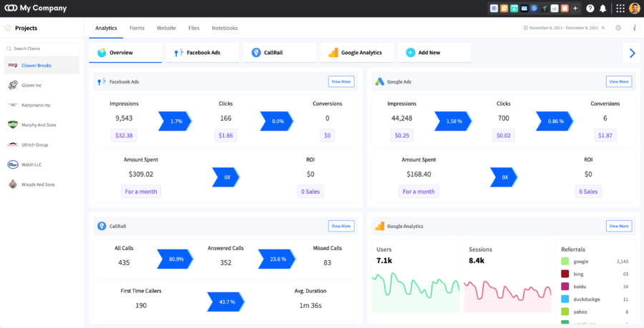Viewport: 644px width, 328px height.
Task: Click the duckduckgo referral blue swatch
Action: coord(565,299)
